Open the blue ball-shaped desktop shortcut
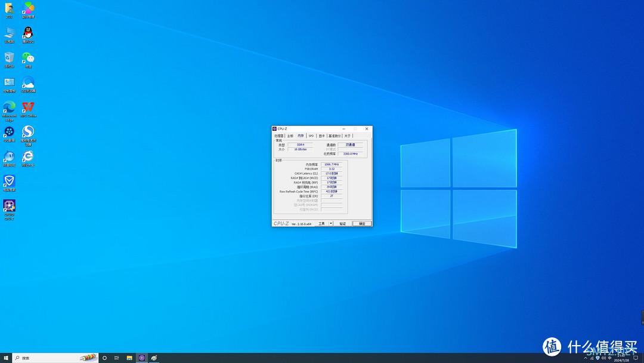Image resolution: width=644 pixels, height=363 pixels. [x=9, y=158]
